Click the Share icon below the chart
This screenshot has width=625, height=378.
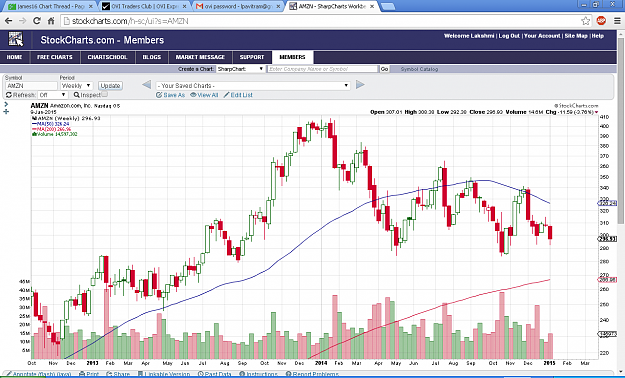(109, 374)
